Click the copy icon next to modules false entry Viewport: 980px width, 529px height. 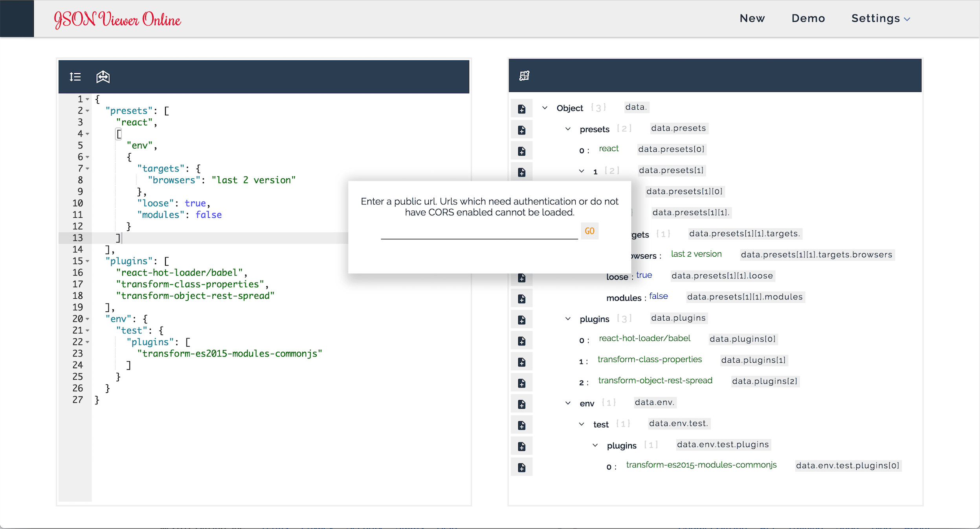(x=521, y=298)
